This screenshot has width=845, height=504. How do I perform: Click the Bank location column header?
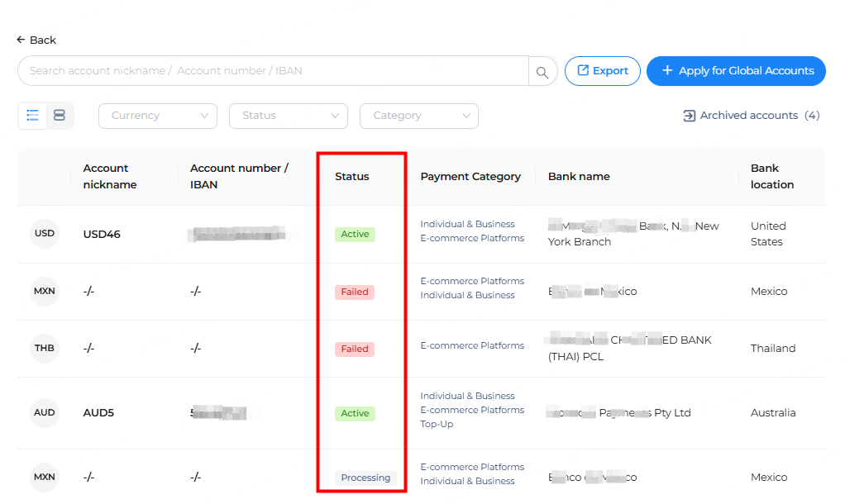[772, 176]
